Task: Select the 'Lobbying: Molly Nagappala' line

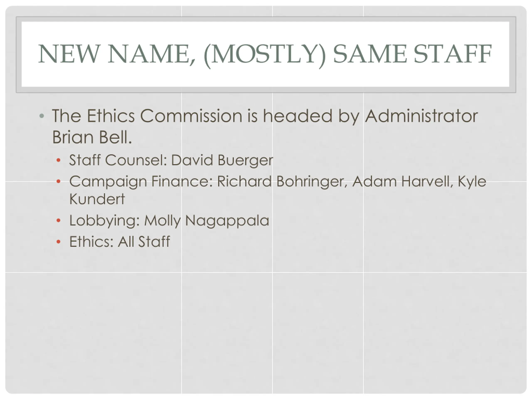Action: tap(169, 221)
